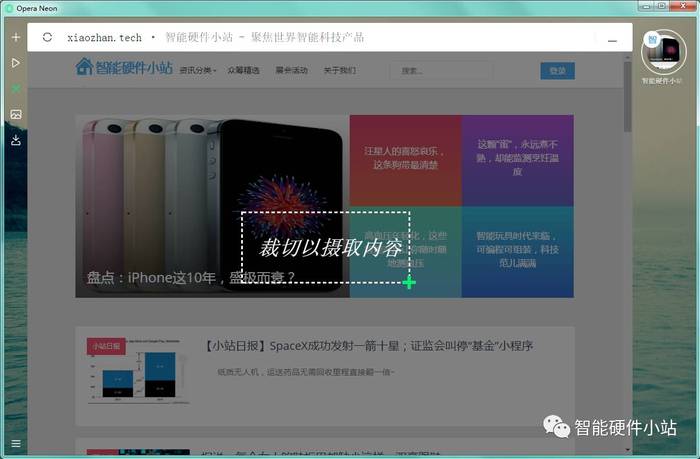Minimize the page with the dash button

click(x=612, y=41)
